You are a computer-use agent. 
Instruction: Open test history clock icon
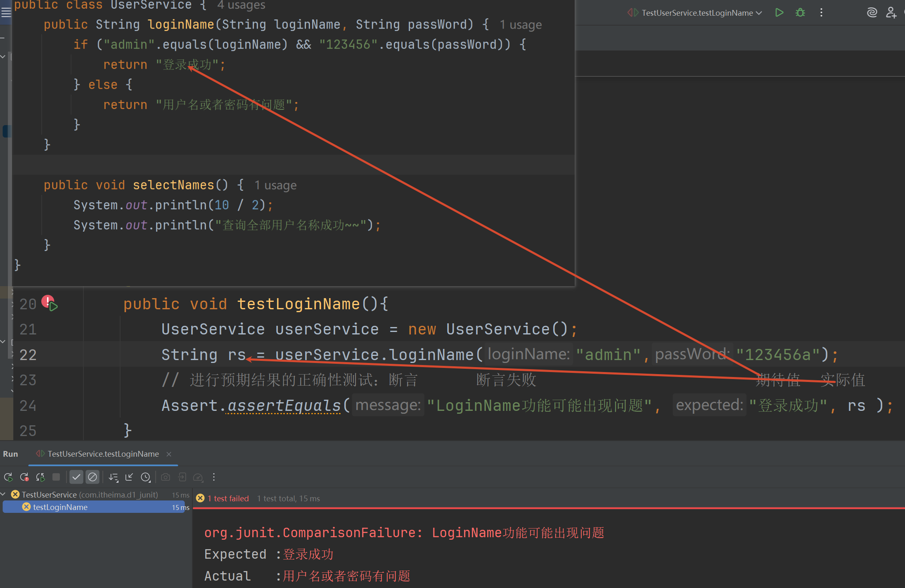click(145, 477)
